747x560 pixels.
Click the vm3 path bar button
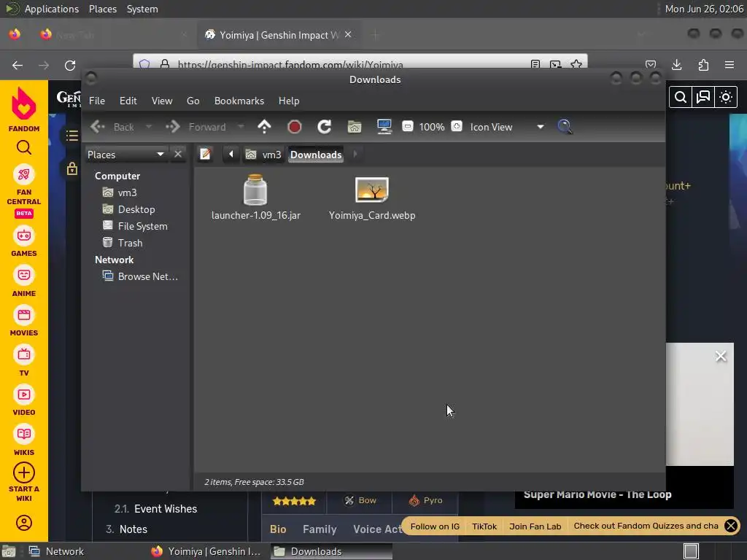(x=263, y=155)
